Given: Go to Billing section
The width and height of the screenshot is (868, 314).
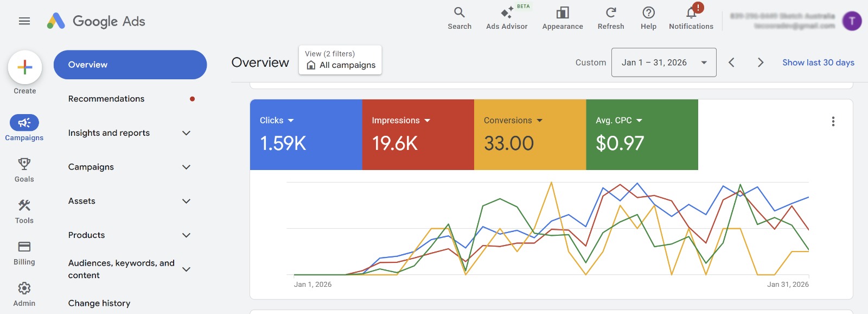Looking at the screenshot, I should (24, 247).
